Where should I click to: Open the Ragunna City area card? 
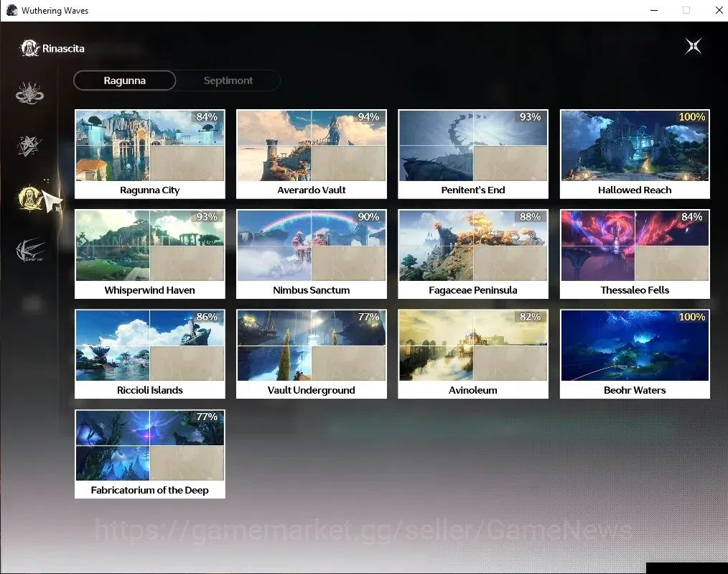pyautogui.click(x=150, y=154)
